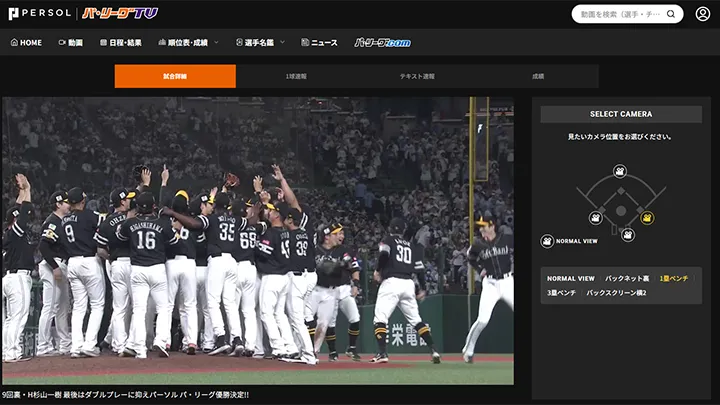The image size is (720, 405).
Task: Click the SELECT CAMERA header
Action: (621, 114)
